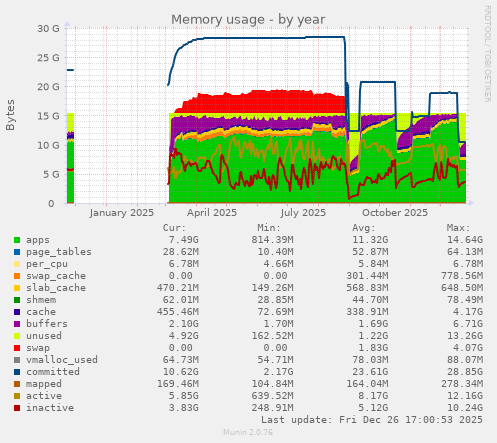Click the 'Munin 2.0.76' footer text
Screen dimensions: 497x443
(x=248, y=433)
